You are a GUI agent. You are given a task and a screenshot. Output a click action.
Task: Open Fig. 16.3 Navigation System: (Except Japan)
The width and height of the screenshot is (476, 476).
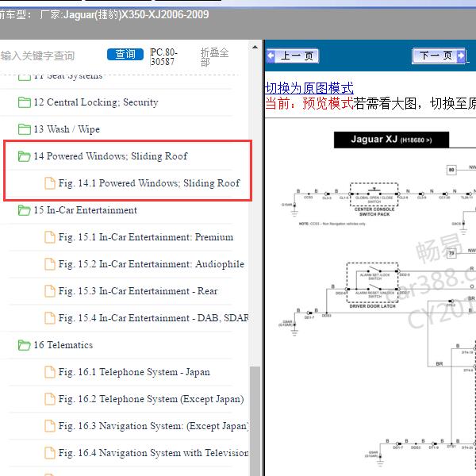tap(153, 426)
